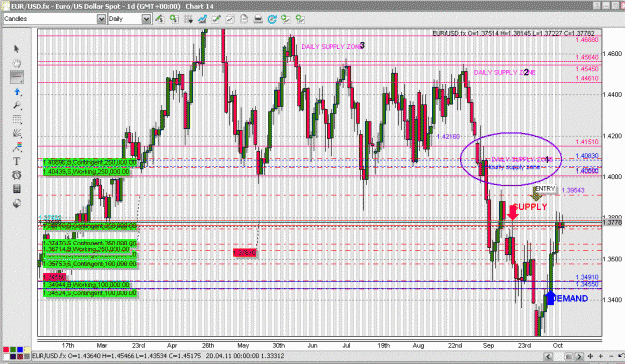625x364 pixels.
Task: Pick the green color swatch
Action: (13, 350)
